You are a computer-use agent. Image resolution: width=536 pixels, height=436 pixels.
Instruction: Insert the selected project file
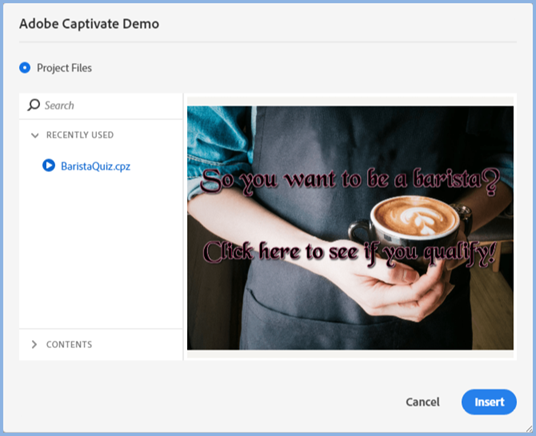[489, 402]
